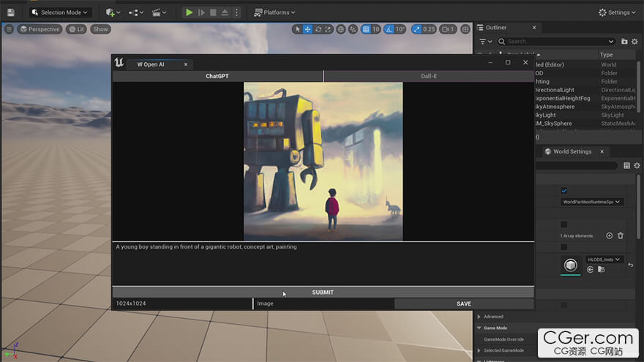Open the Cinematics clapperboard menu
The image size is (644, 362).
click(x=159, y=12)
